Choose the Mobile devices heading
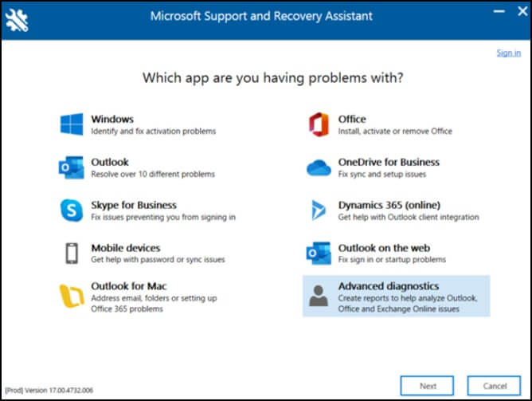Viewport: 532px width, 401px height. tap(126, 248)
